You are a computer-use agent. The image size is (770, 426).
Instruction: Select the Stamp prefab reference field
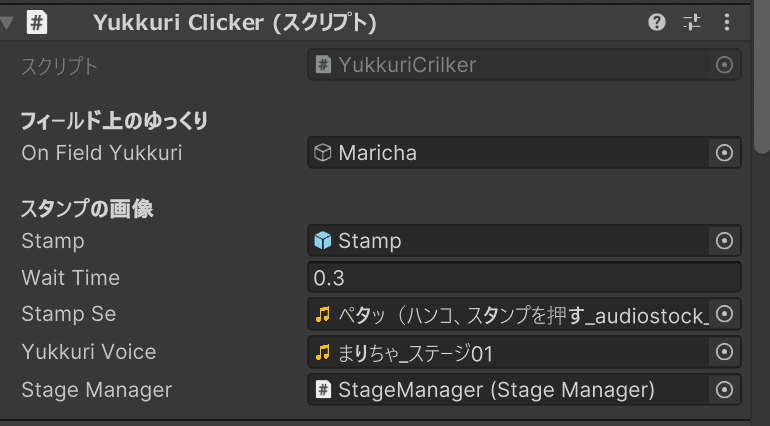click(509, 241)
